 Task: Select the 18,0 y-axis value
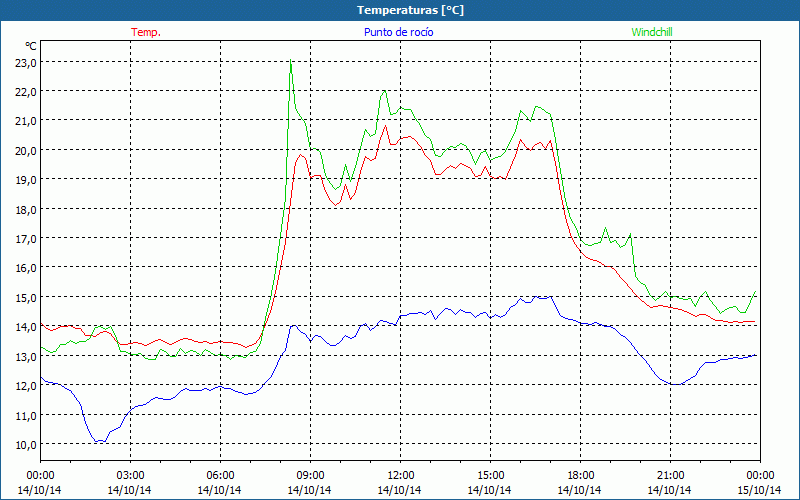(27, 209)
